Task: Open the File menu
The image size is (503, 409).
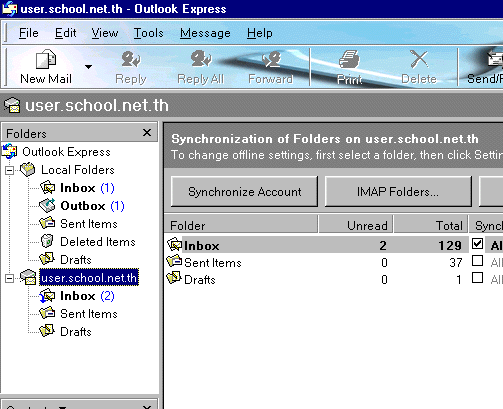Action: (x=29, y=33)
